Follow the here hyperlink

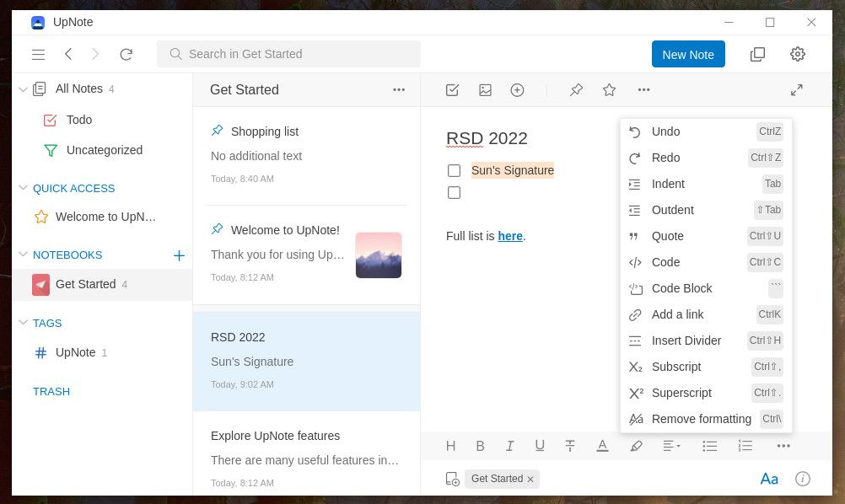tap(510, 236)
